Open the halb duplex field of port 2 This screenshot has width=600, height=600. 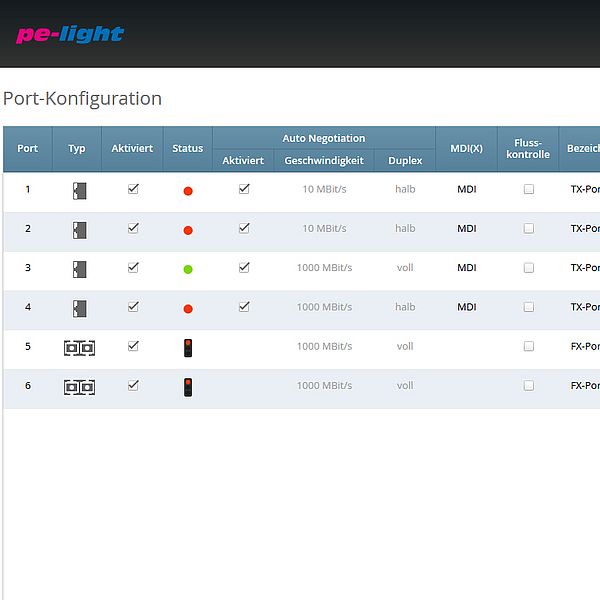tap(405, 228)
